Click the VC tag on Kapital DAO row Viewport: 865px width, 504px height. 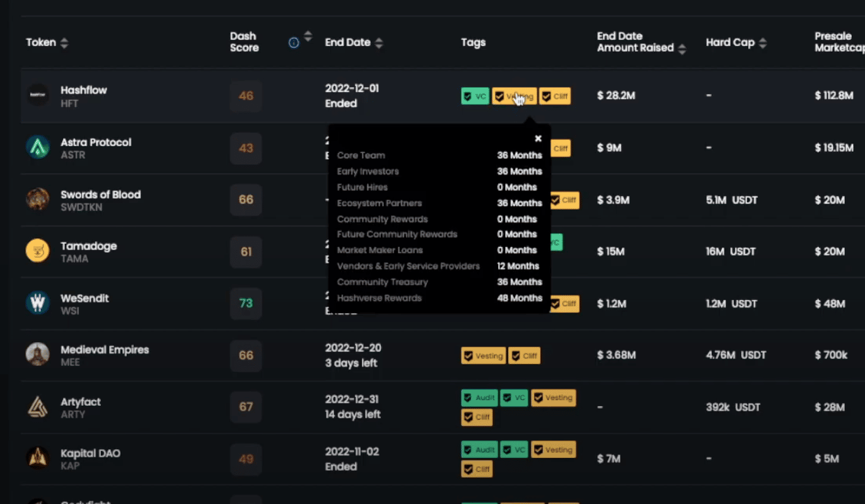pos(514,450)
